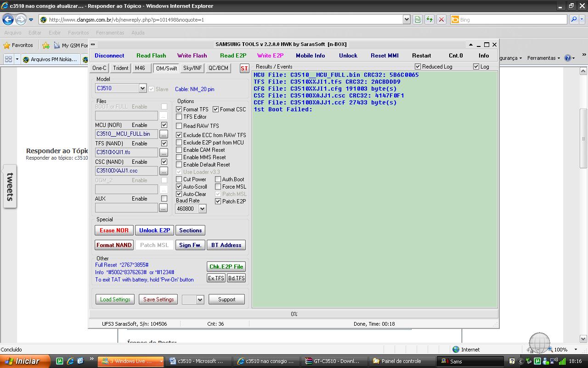Enable TFS Editor checkbox
The height and width of the screenshot is (368, 588).
[x=179, y=117]
